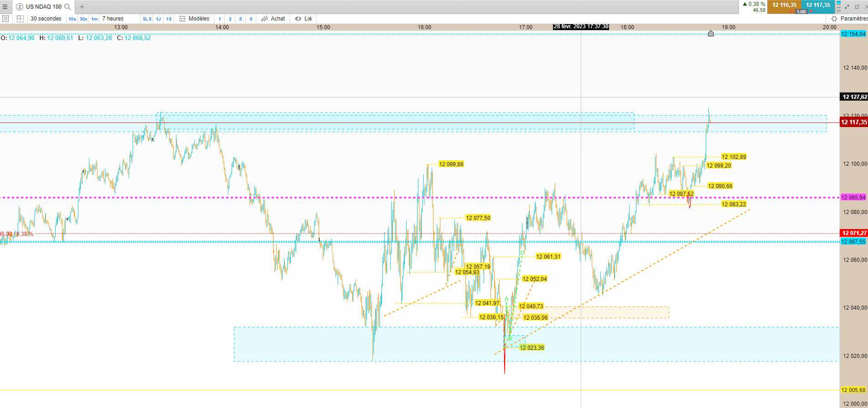Viewport: 868px width, 408px height.
Task: Click the search magnifier beside US NDAQ 100
Action: [x=67, y=7]
